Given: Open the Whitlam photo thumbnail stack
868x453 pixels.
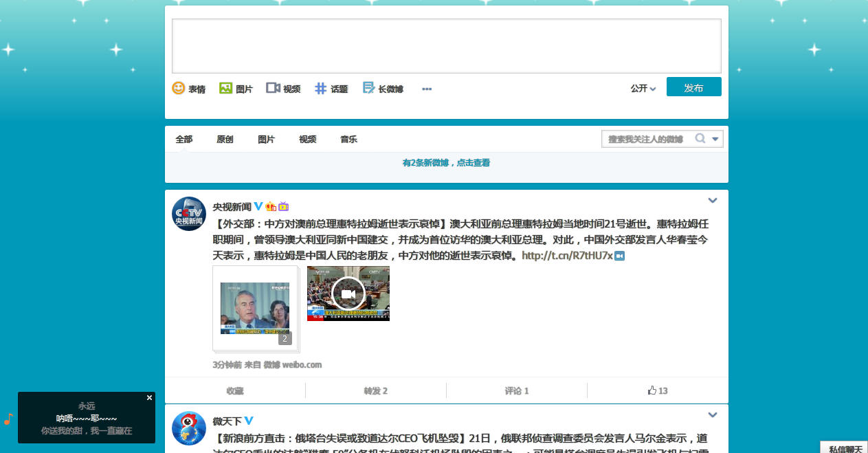Looking at the screenshot, I should [x=256, y=309].
